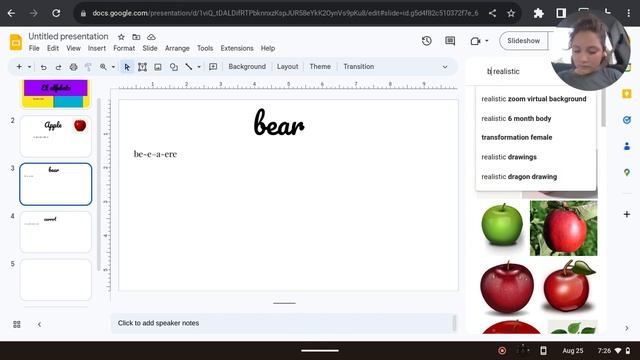Viewport: 640px width, 360px height.
Task: Open the Tools menu
Action: point(205,48)
